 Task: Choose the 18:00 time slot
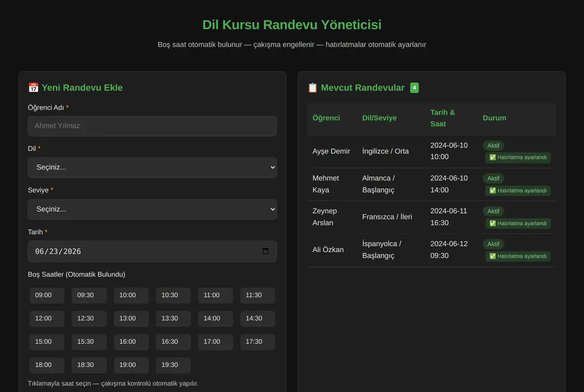point(47,365)
